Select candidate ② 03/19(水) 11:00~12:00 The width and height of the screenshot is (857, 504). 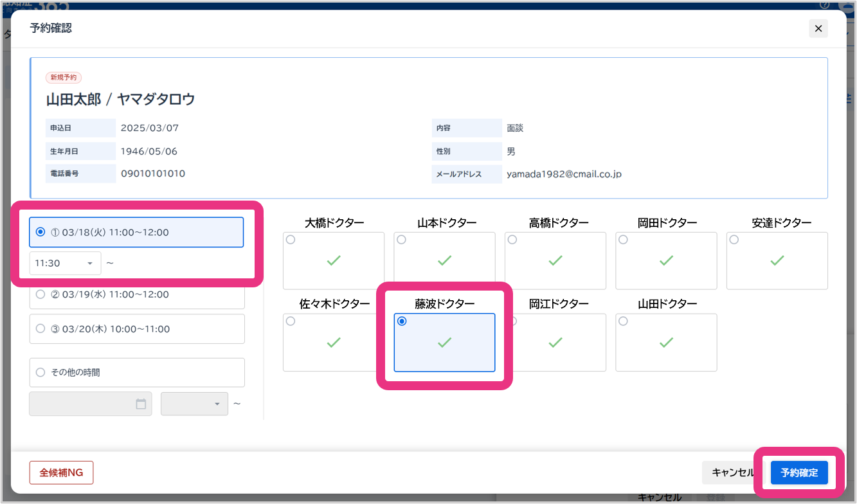(41, 294)
